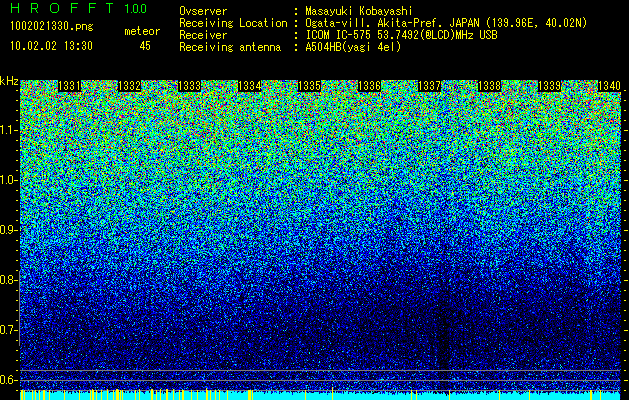This screenshot has height=400, width=629.
Task: Click the A504HB(yagi 4el) antenna text
Action: point(353,47)
